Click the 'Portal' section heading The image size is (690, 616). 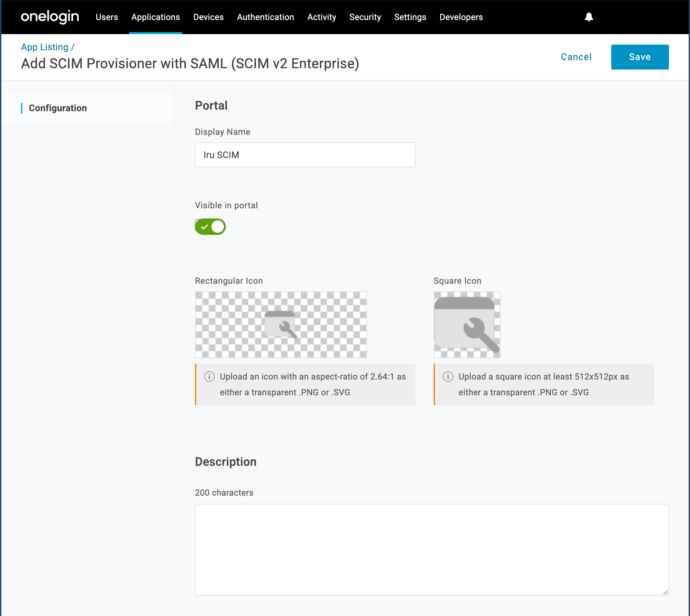pos(211,106)
